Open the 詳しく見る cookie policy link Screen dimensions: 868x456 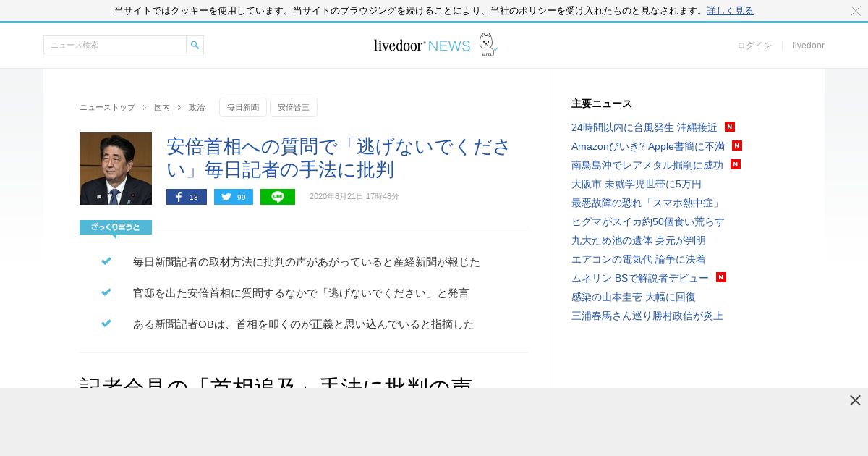click(730, 11)
